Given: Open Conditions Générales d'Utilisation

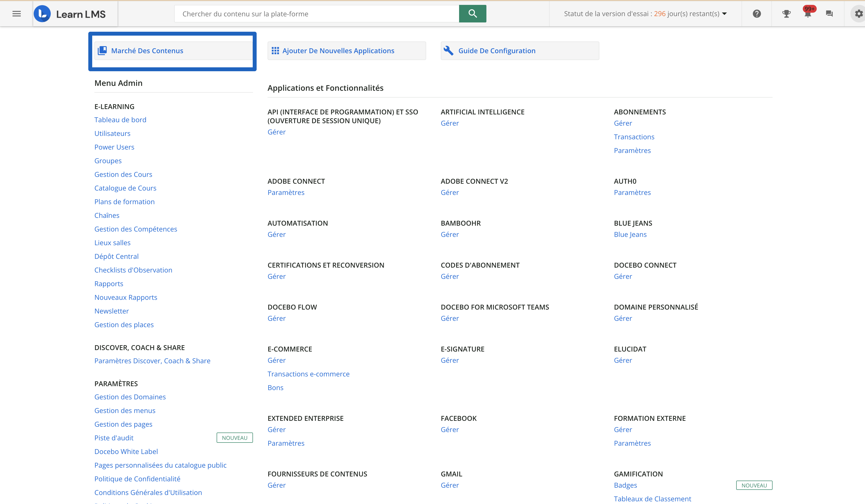Looking at the screenshot, I should (x=148, y=493).
